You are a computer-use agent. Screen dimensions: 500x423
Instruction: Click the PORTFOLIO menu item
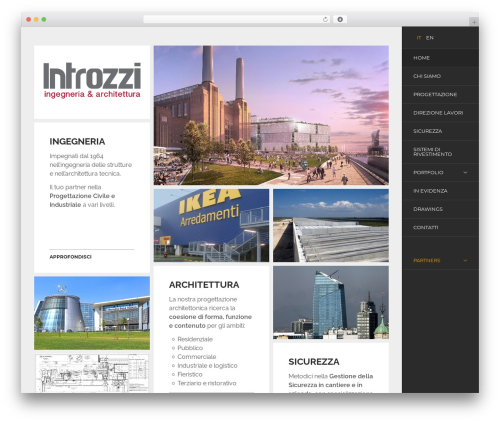tap(428, 172)
